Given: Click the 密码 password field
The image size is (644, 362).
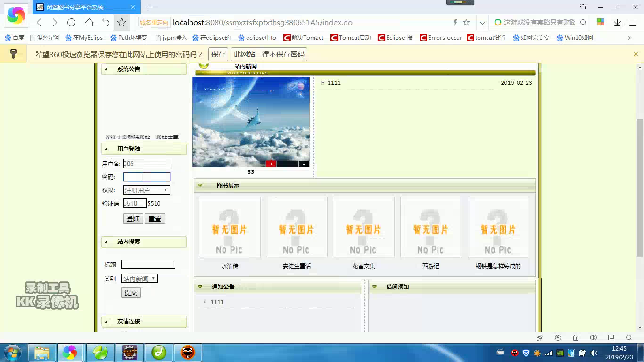Looking at the screenshot, I should click(146, 177).
